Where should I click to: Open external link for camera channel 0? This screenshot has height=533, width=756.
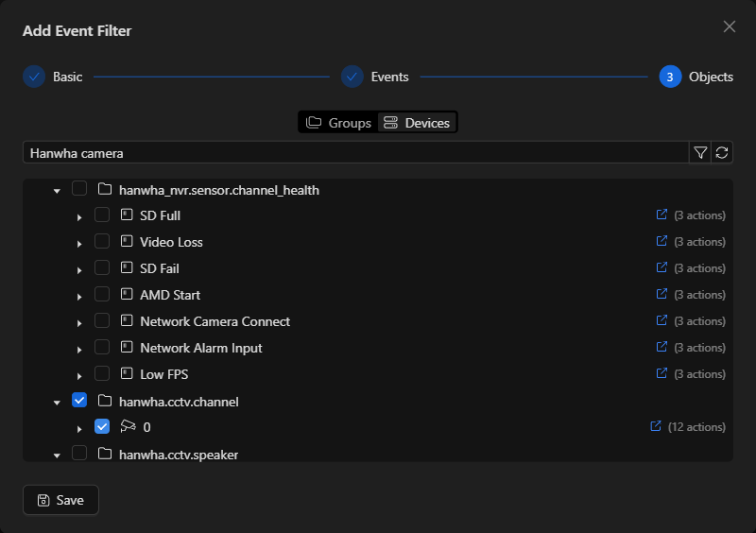(656, 426)
